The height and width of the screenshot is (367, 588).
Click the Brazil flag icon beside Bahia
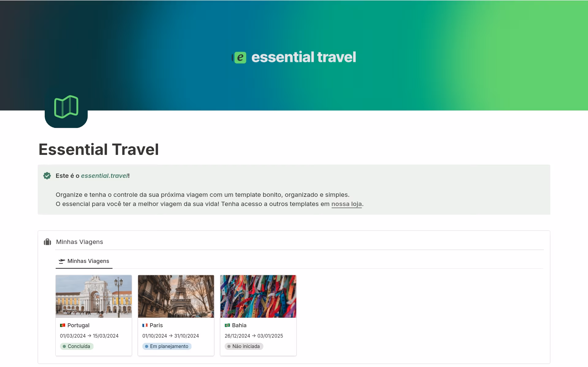(227, 325)
